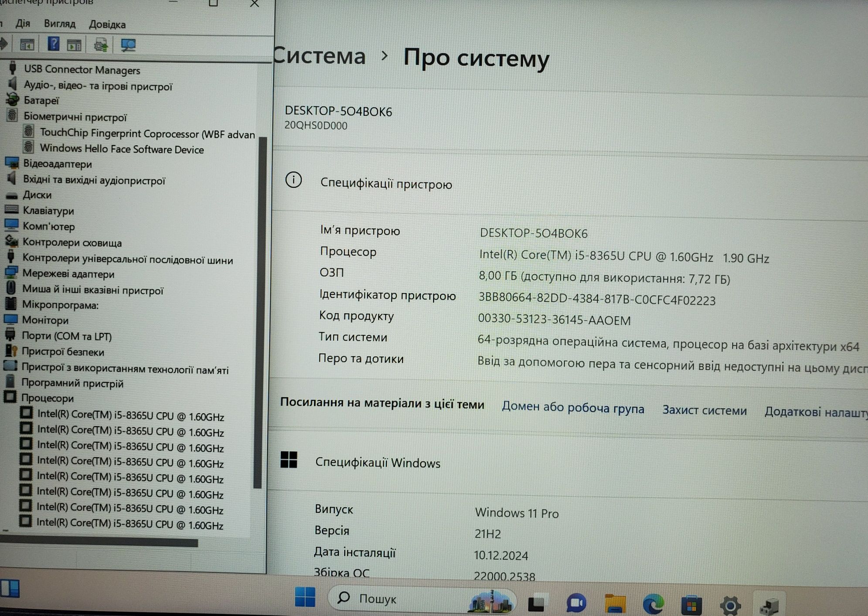Click the update driver toolbar icon
This screenshot has height=616, width=868.
click(x=101, y=45)
